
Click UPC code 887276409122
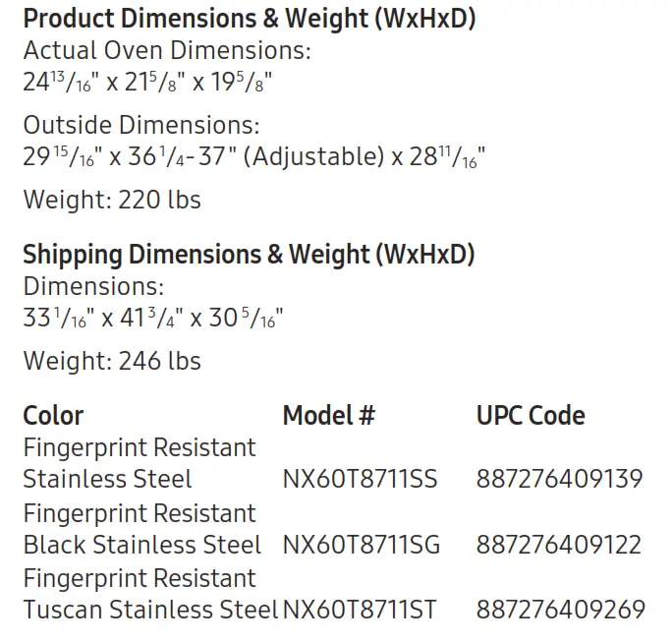click(559, 545)
